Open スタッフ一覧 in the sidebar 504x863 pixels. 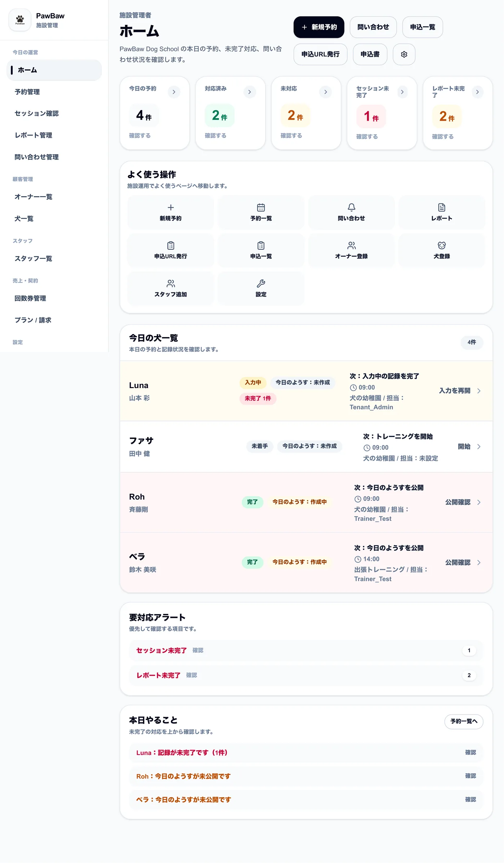(54, 259)
